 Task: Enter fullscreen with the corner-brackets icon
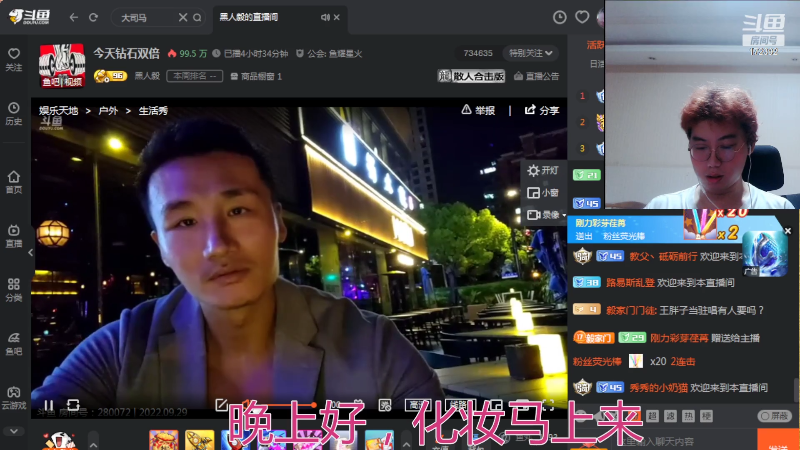tap(548, 406)
